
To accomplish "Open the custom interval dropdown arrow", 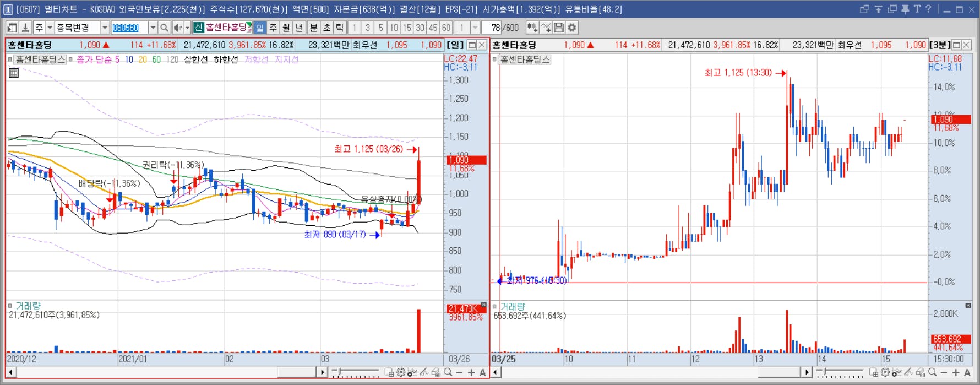I will click(475, 28).
